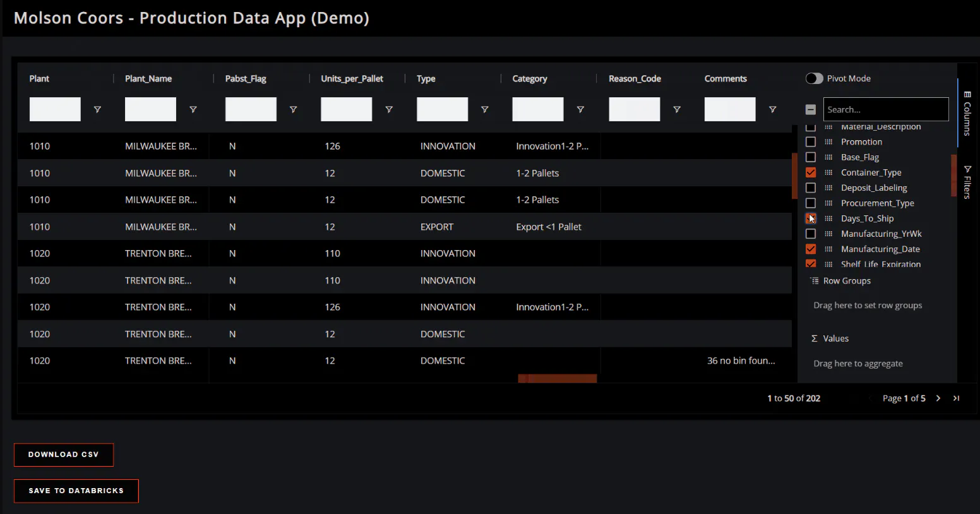
Task: Open the Plant_Name column filter funnel
Action: (x=193, y=109)
